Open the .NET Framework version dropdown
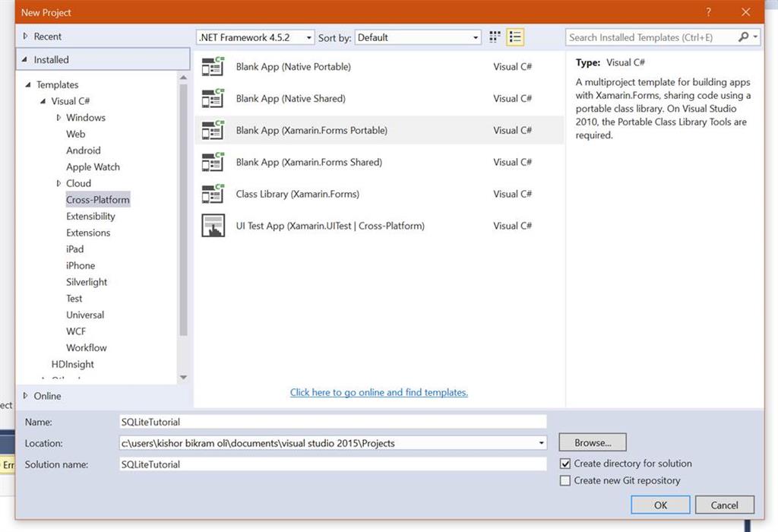This screenshot has width=778, height=532. click(x=255, y=37)
